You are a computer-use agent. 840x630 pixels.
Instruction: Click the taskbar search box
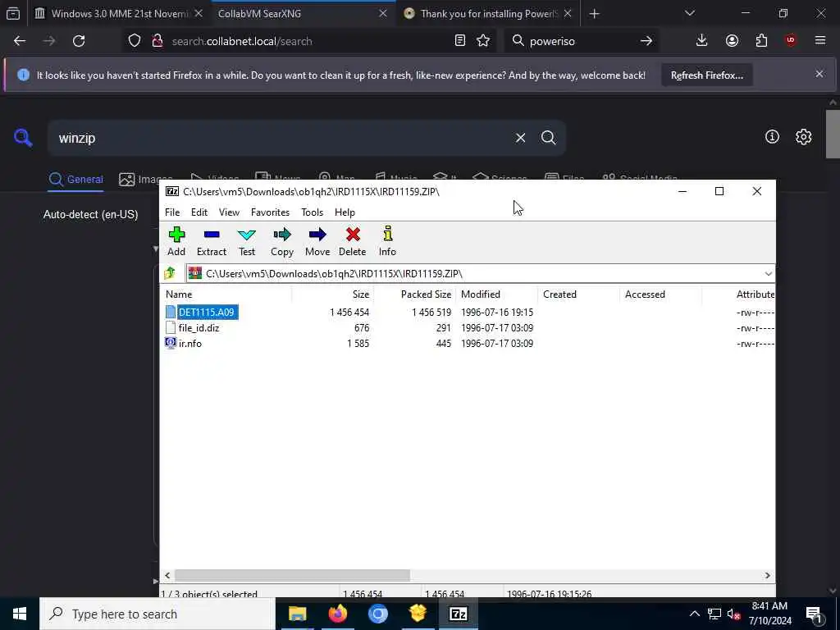point(157,614)
